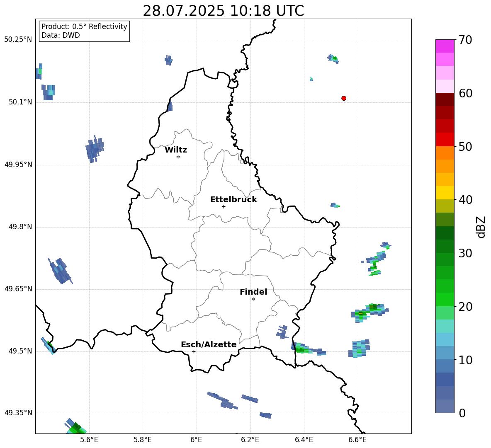This screenshot has height=448, width=491.
Task: Click the Esch/Alzette city label
Action: point(209,344)
